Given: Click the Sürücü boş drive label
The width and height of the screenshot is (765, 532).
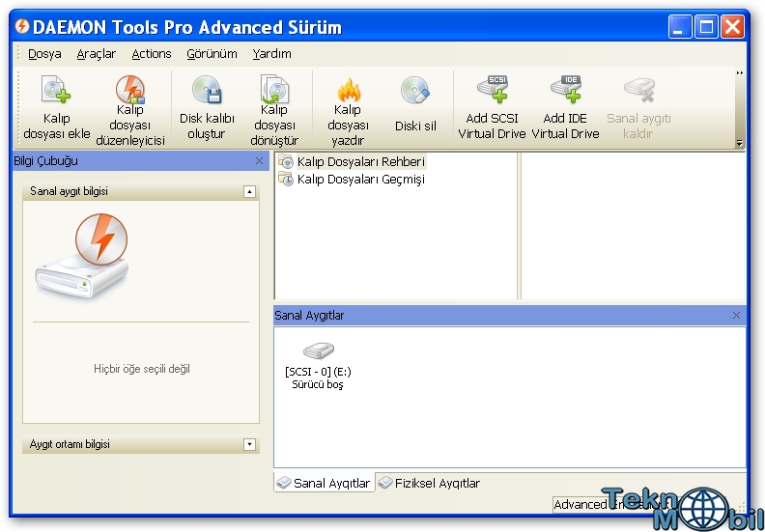Looking at the screenshot, I should tap(318, 384).
